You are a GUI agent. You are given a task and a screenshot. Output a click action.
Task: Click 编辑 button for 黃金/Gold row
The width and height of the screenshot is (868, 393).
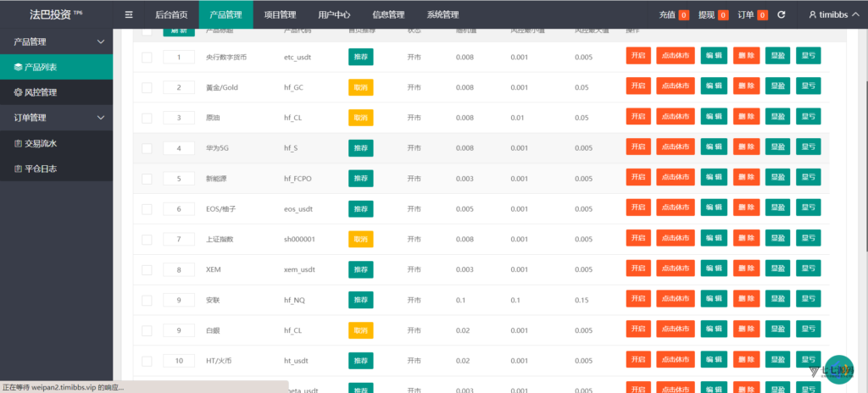(x=714, y=86)
